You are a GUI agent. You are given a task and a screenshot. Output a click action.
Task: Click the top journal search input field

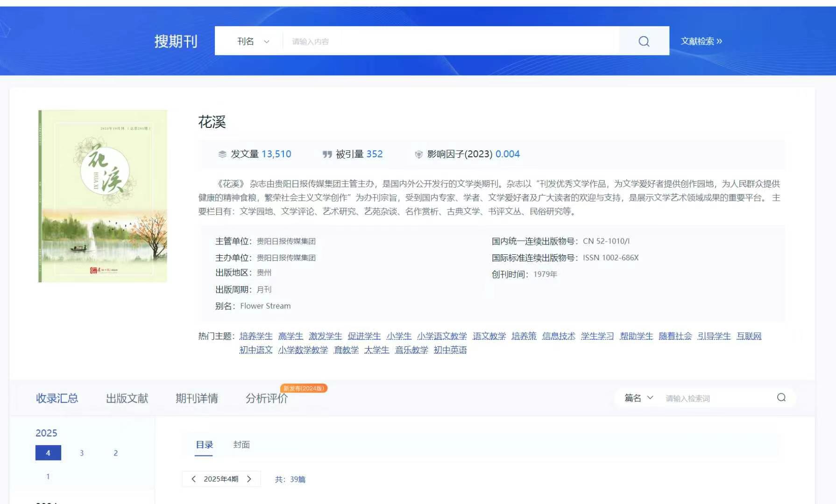point(448,42)
